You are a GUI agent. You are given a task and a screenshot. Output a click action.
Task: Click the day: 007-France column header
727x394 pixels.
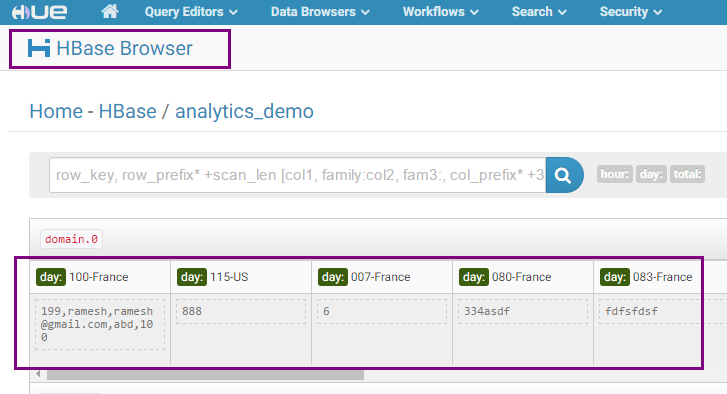[x=382, y=277]
